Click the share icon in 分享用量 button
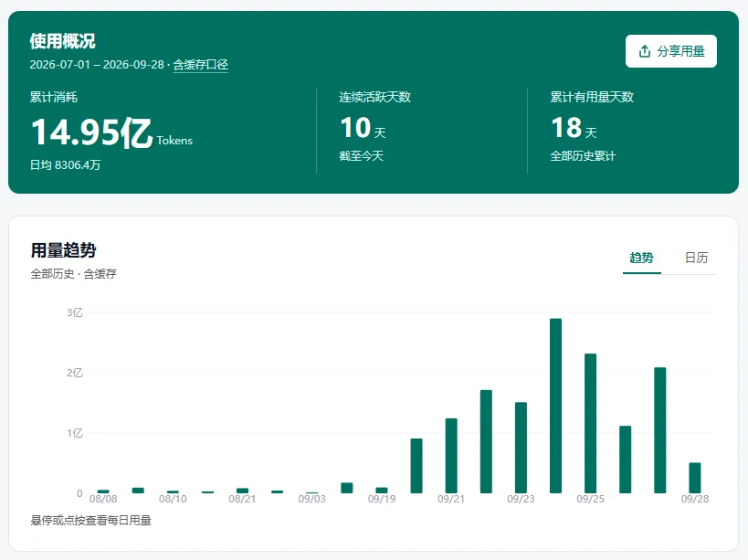748x560 pixels. point(645,51)
